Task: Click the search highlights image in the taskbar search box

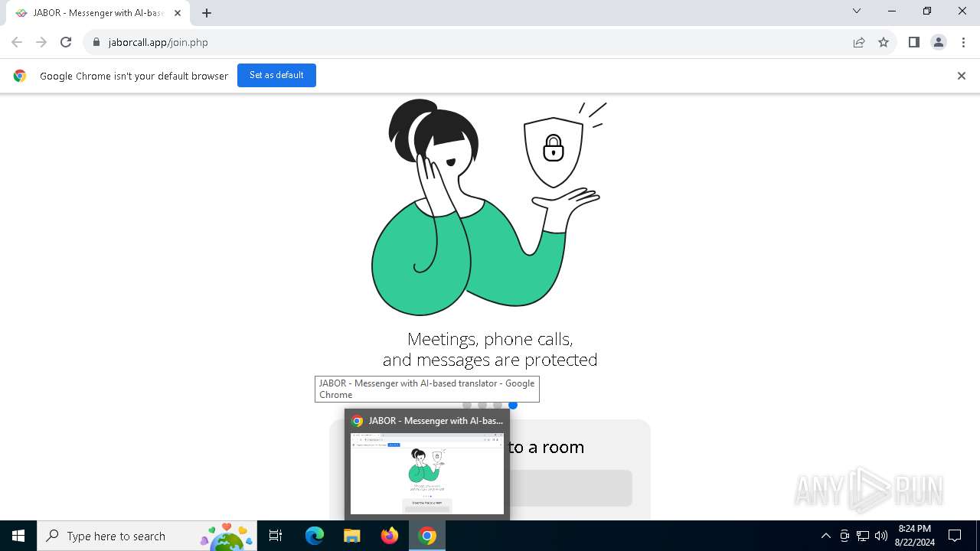Action: coord(227,536)
